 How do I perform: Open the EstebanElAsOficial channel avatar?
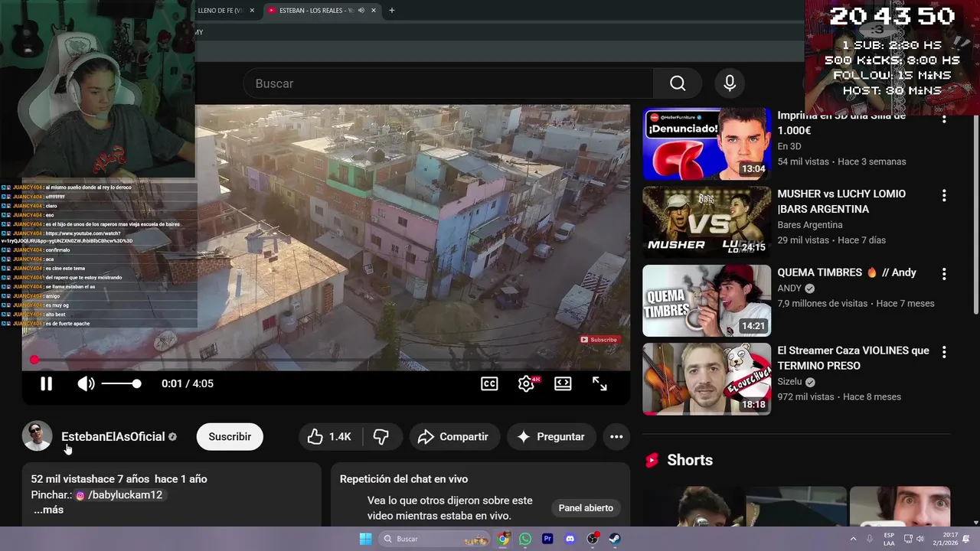click(37, 436)
